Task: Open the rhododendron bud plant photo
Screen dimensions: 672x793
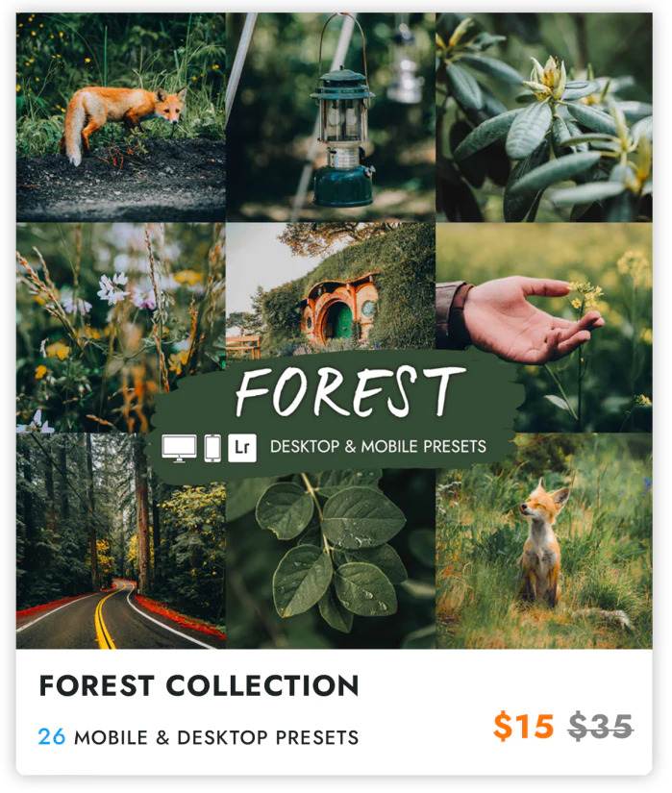Action: click(x=544, y=117)
